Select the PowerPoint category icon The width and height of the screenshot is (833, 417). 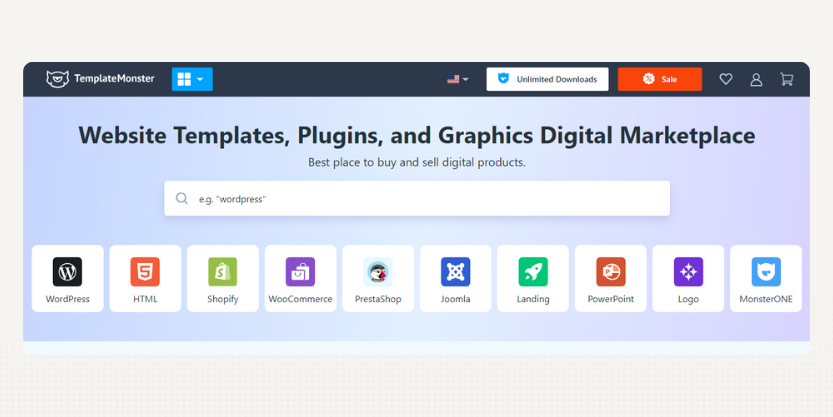click(x=610, y=271)
